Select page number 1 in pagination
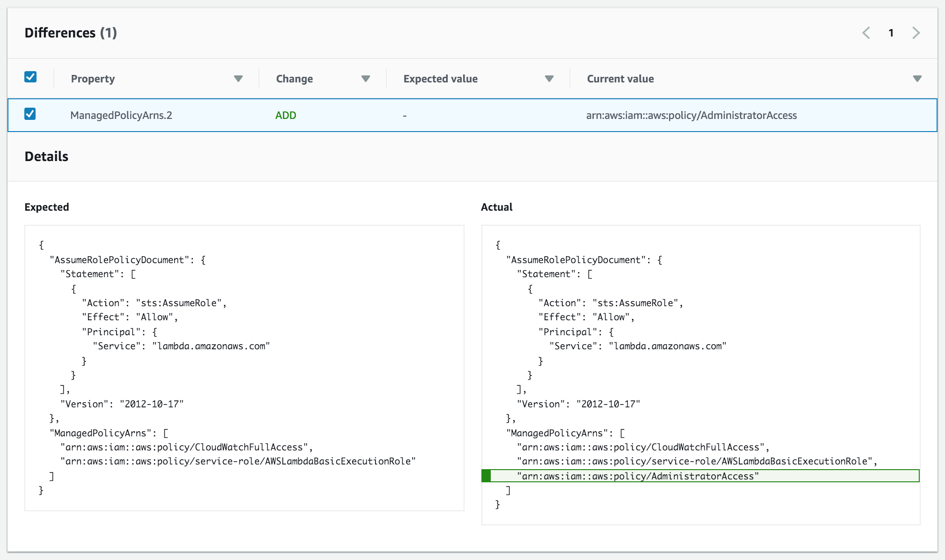The height and width of the screenshot is (560, 945). point(891,33)
